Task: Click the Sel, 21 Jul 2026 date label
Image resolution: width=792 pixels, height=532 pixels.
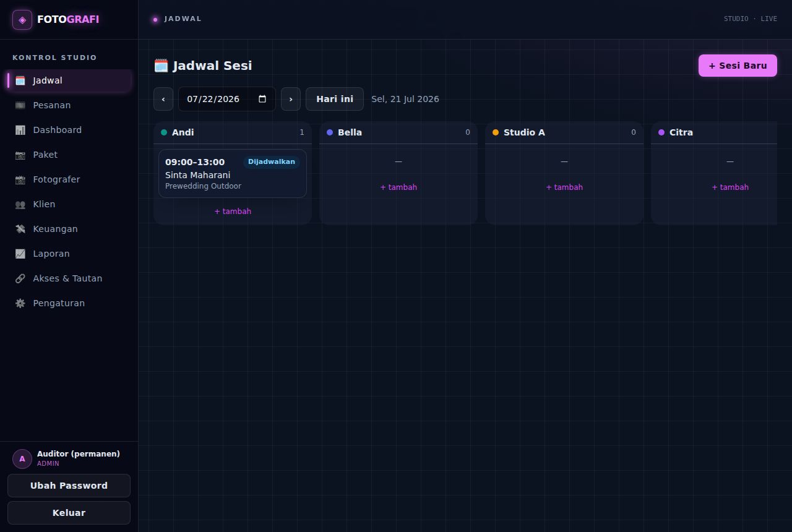Action: [x=405, y=99]
